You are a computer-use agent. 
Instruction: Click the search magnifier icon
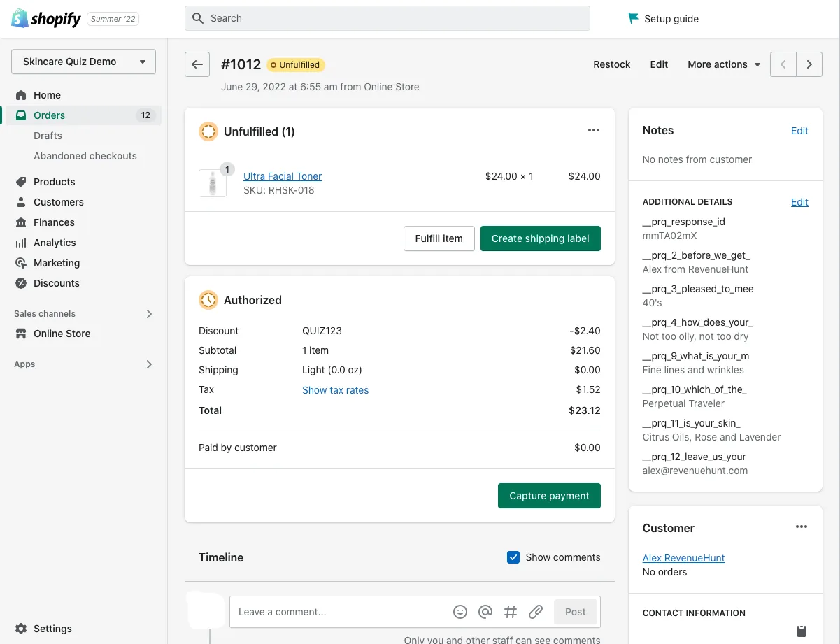tap(198, 18)
